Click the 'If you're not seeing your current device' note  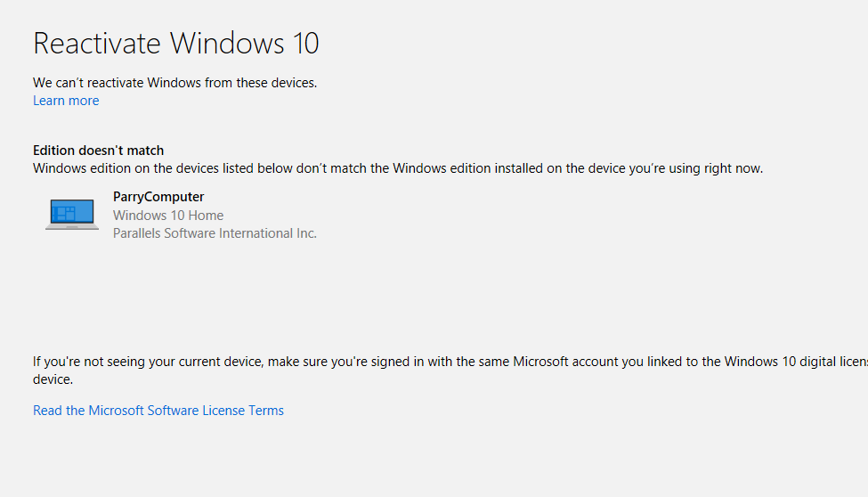point(450,371)
